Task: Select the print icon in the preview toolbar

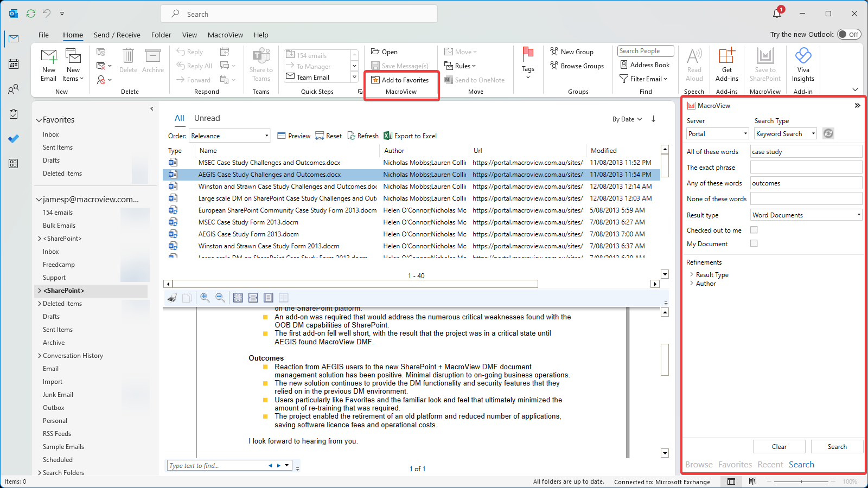Action: point(171,297)
